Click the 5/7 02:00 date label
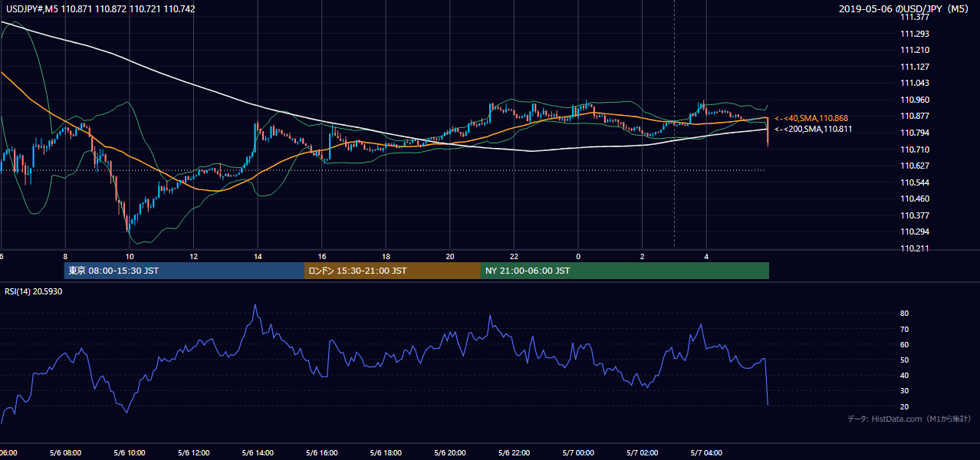The height and width of the screenshot is (460, 980). [642, 453]
